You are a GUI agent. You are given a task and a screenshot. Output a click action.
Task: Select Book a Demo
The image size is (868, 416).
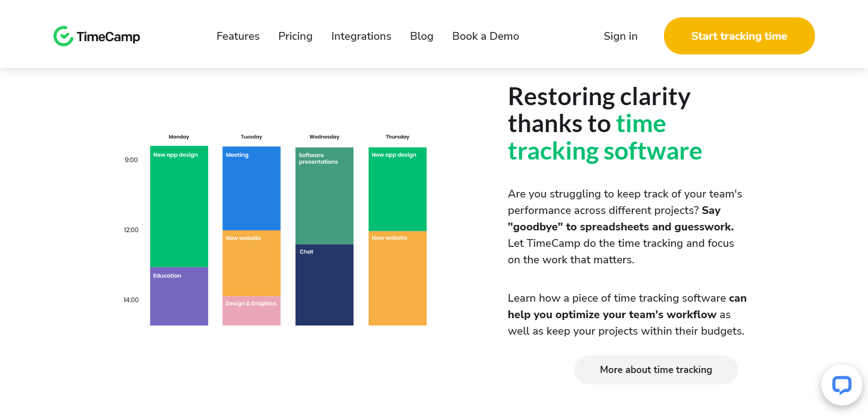(485, 36)
